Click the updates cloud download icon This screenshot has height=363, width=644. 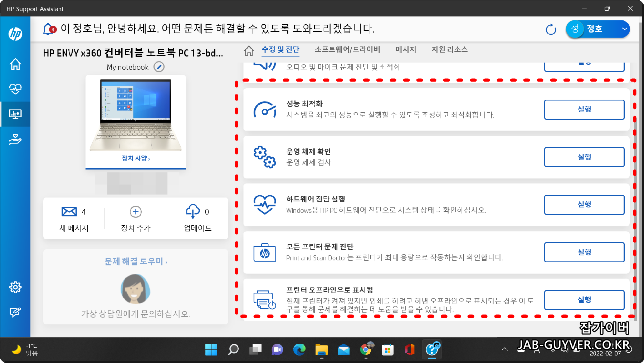point(193,211)
